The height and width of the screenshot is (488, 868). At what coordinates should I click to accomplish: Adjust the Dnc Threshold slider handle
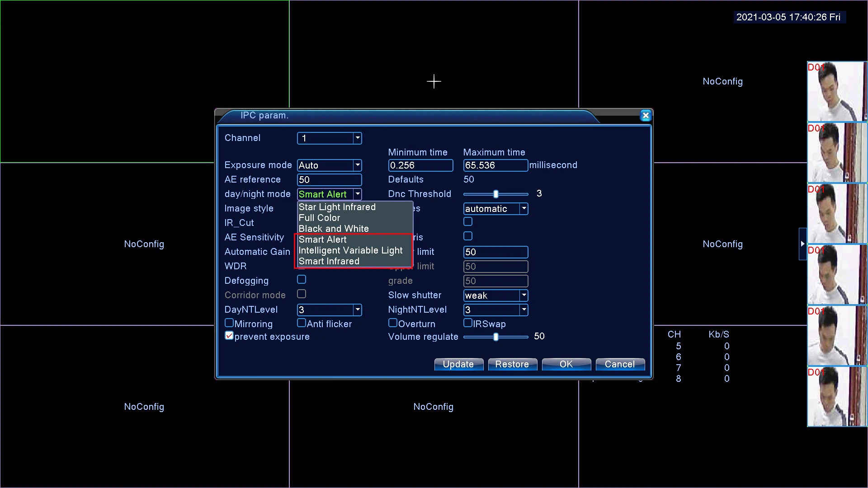[x=496, y=194]
